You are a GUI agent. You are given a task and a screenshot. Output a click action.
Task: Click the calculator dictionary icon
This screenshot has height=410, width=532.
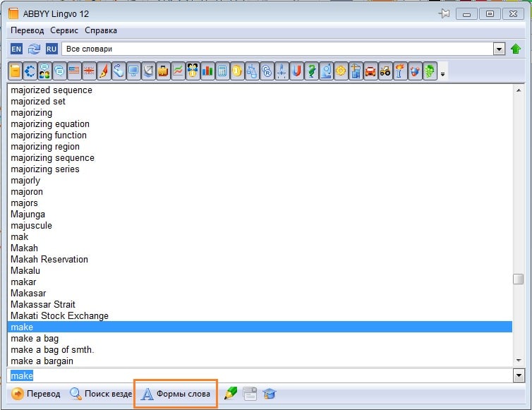222,71
